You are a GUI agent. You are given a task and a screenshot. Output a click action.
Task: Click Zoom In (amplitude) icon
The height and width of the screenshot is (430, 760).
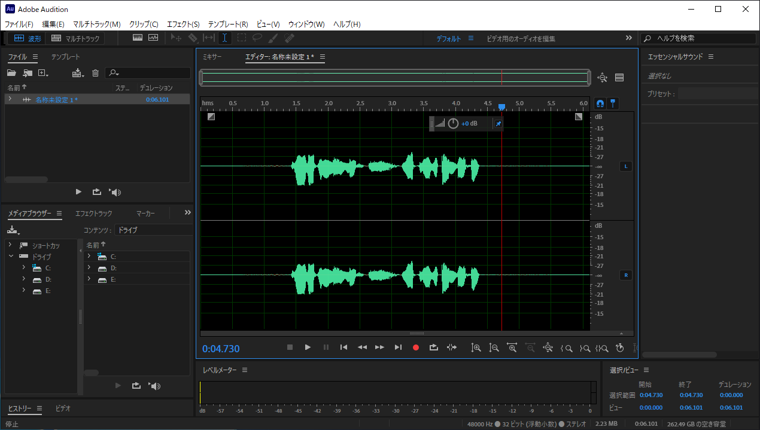click(476, 348)
